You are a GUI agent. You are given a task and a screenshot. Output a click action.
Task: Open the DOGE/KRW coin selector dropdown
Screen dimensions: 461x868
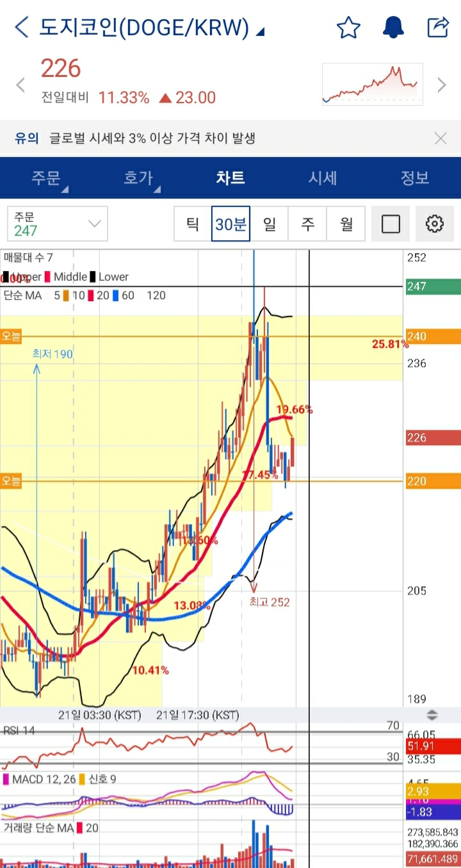tap(152, 28)
